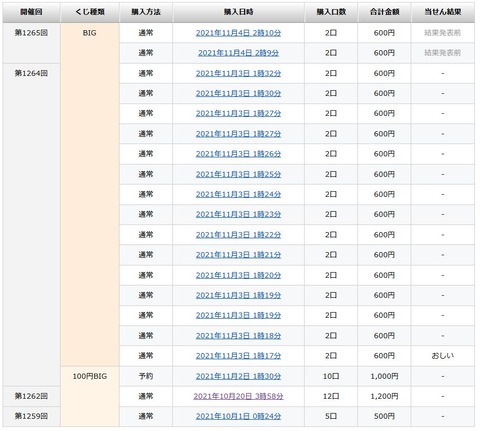
Task: Open purchase link 2021年11月3日 1時21分
Action: coord(238,255)
